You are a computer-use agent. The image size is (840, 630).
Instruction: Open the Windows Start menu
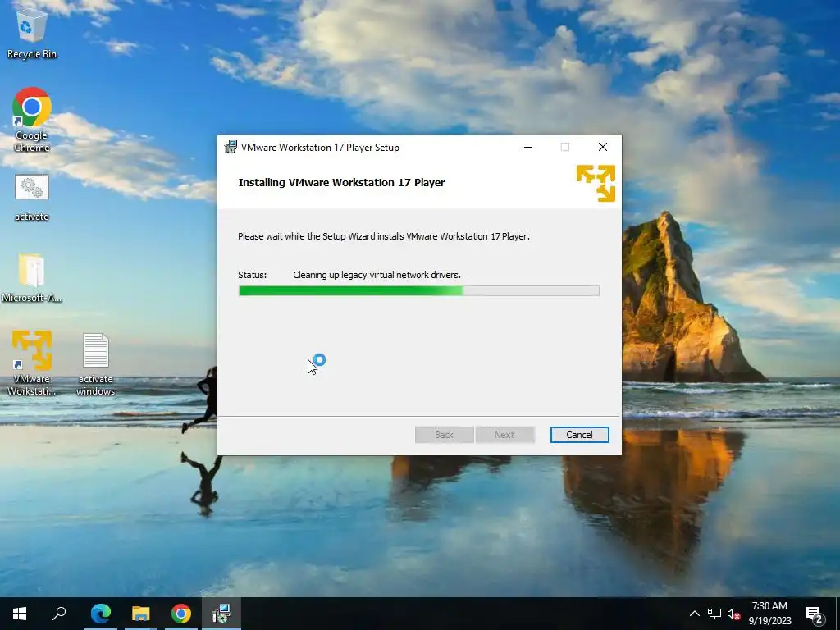point(20,614)
